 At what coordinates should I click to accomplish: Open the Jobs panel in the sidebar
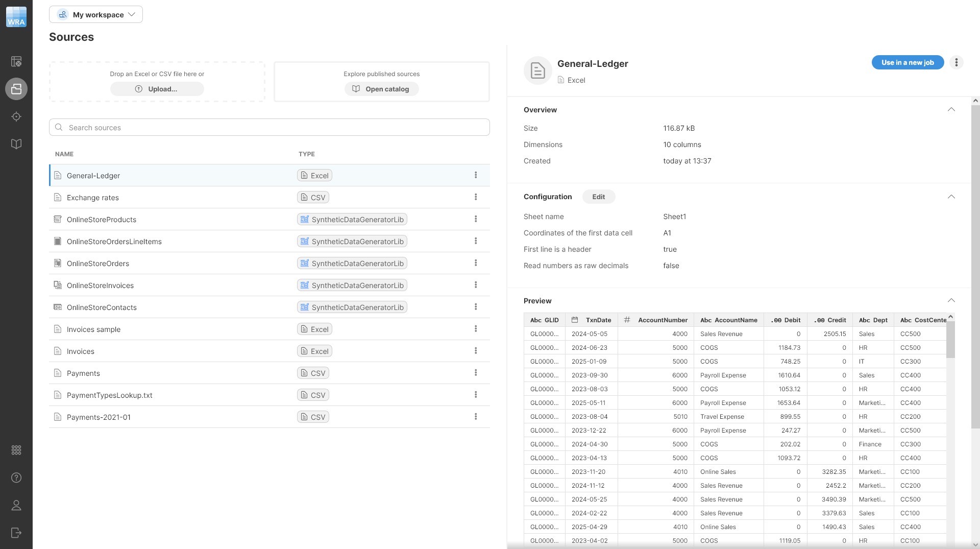[16, 61]
